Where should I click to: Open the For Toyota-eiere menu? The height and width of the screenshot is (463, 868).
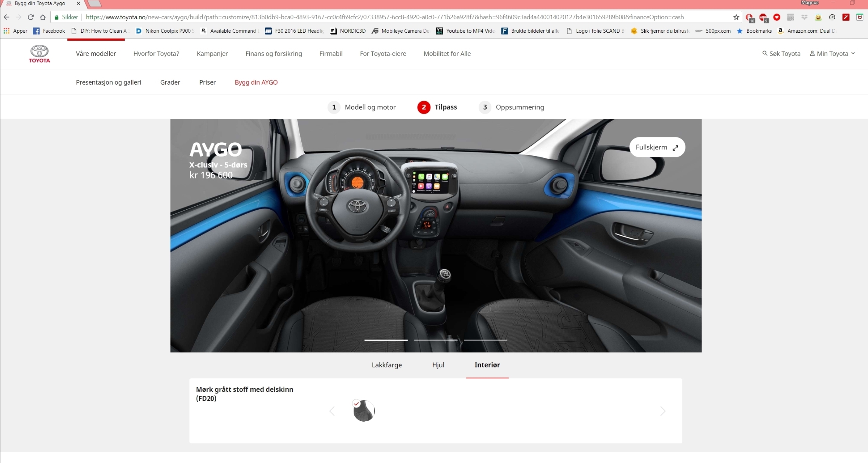click(x=383, y=54)
